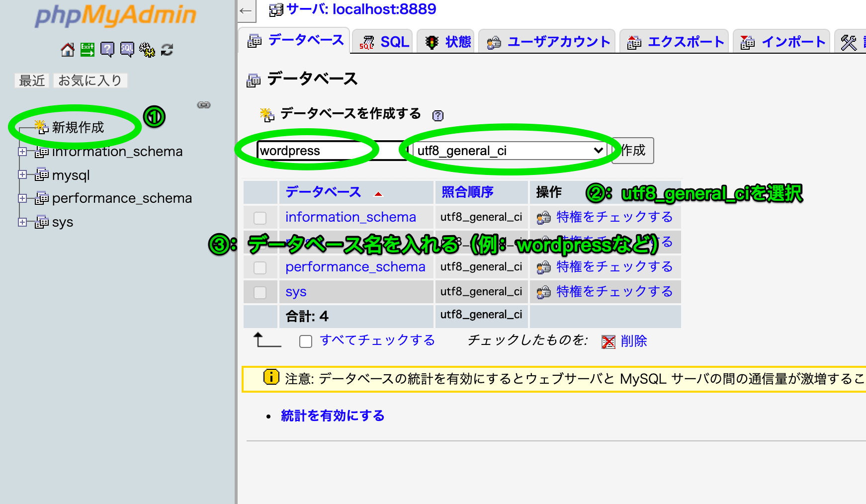Expand mysql tree node

pyautogui.click(x=22, y=174)
